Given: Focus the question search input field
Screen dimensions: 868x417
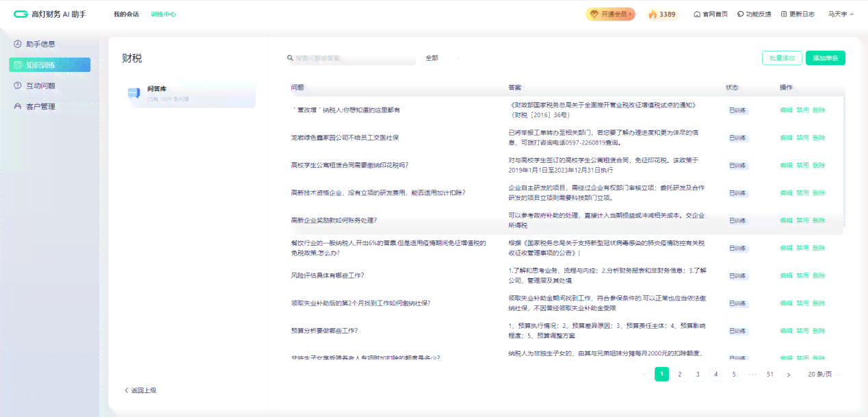Looking at the screenshot, I should pyautogui.click(x=351, y=58).
